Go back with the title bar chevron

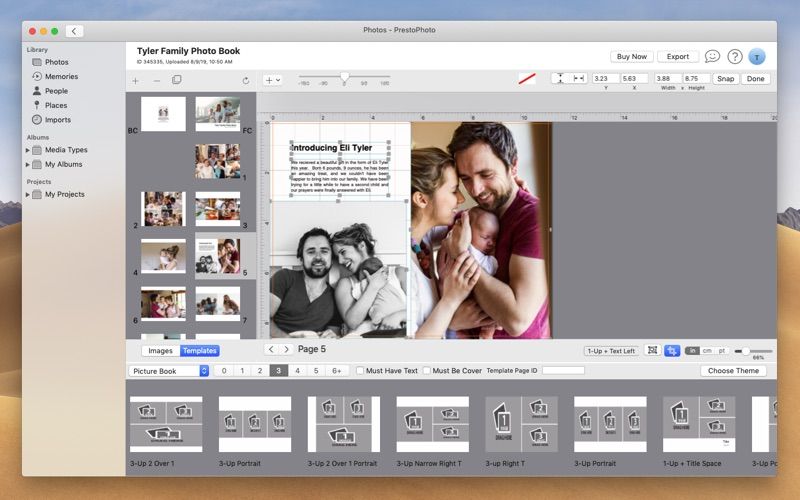(x=74, y=31)
